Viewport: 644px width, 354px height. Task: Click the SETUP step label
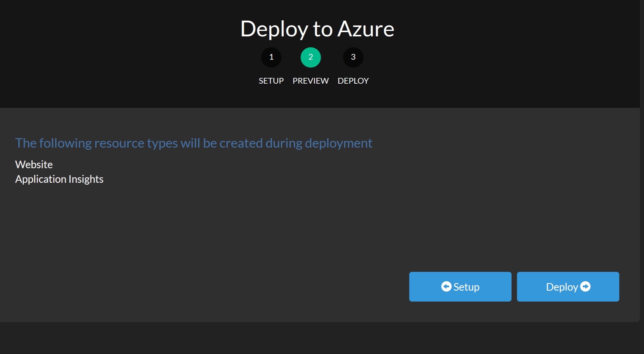click(x=271, y=81)
